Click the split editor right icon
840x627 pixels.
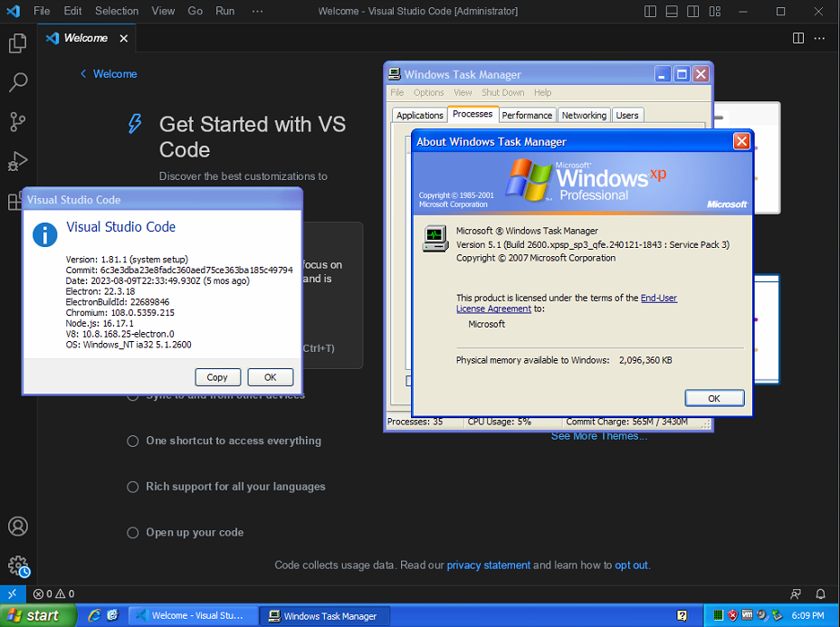point(798,38)
